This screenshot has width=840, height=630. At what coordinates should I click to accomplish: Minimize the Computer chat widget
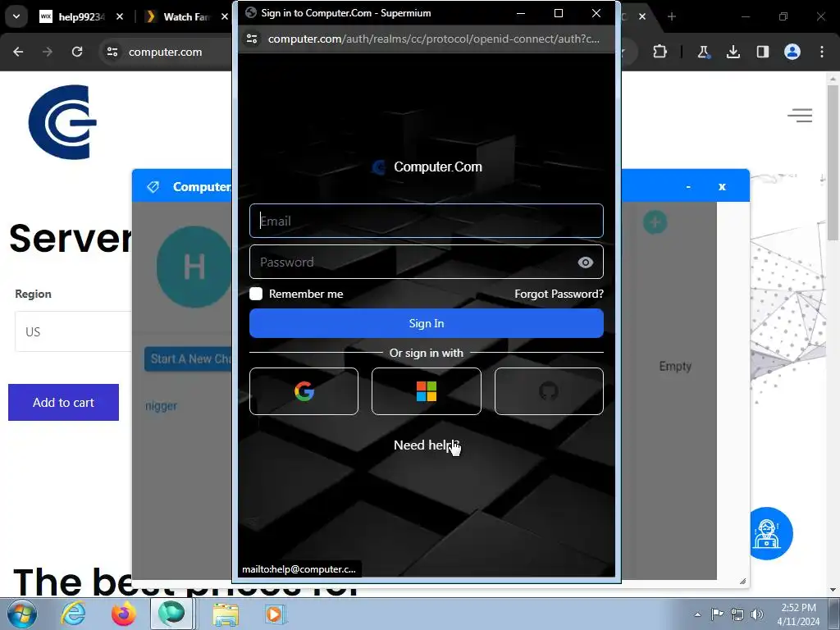[688, 186]
